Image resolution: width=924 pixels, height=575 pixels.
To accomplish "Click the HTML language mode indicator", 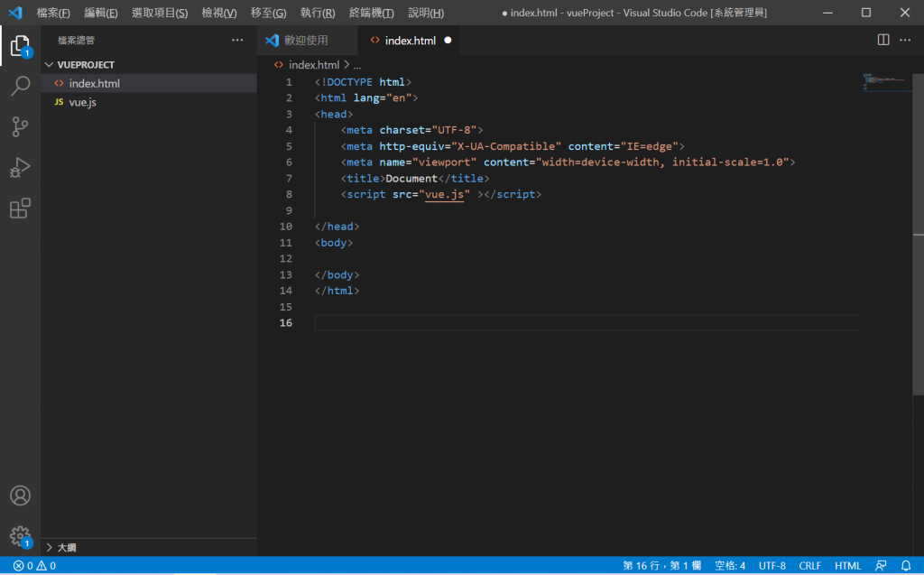I will coord(847,566).
